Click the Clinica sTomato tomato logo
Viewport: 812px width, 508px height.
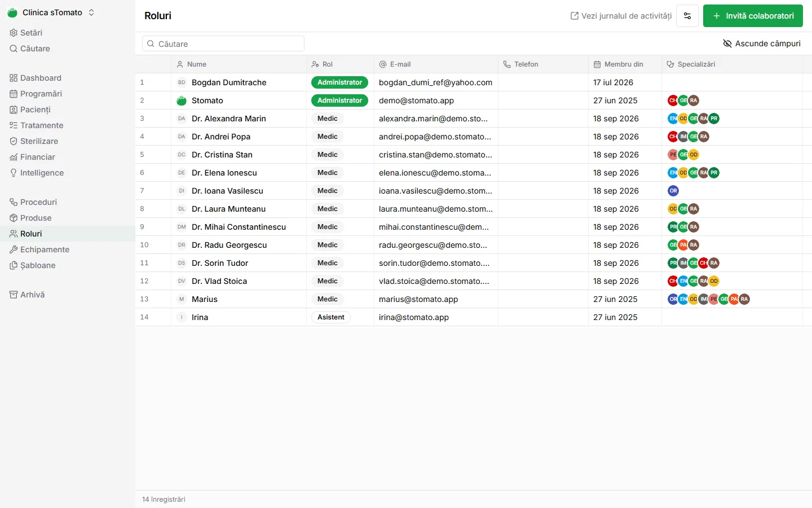[x=12, y=12]
